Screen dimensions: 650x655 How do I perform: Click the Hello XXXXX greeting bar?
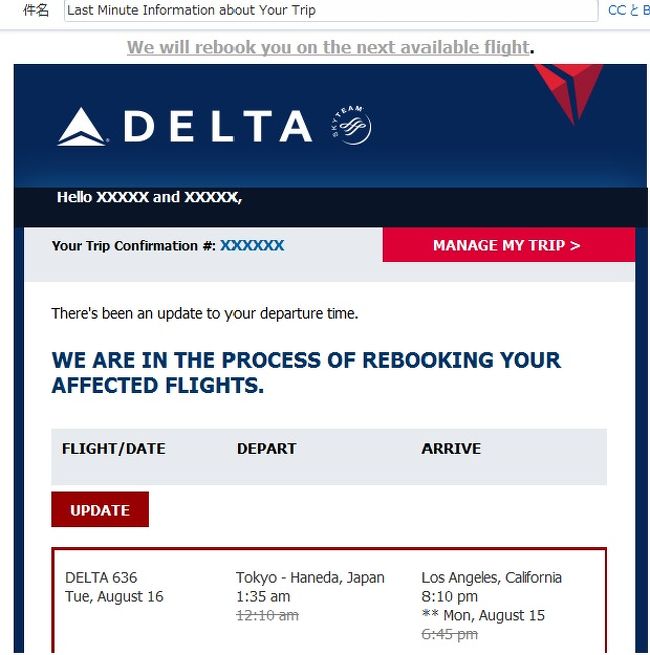(x=330, y=207)
